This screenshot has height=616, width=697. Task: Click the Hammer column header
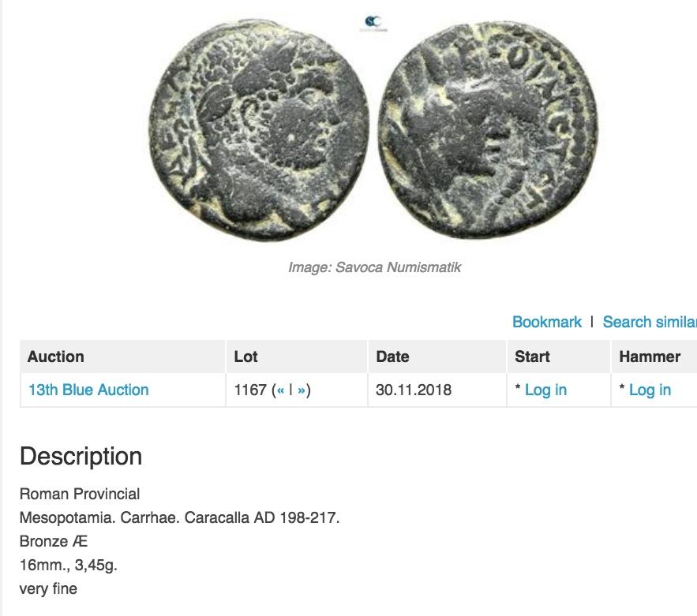pos(649,357)
